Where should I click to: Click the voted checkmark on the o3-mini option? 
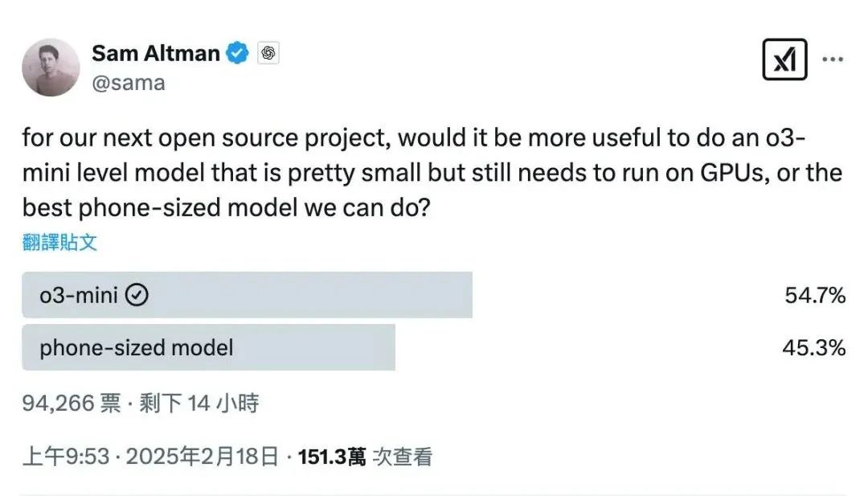138,294
